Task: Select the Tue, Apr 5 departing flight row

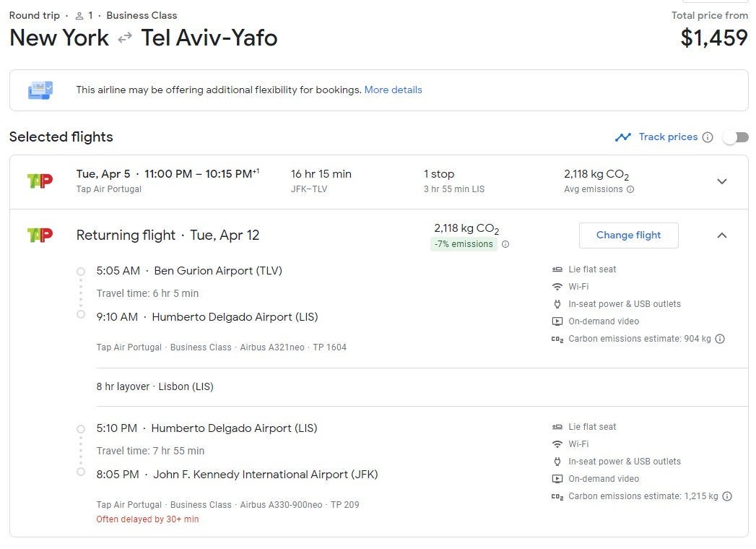Action: [289, 181]
